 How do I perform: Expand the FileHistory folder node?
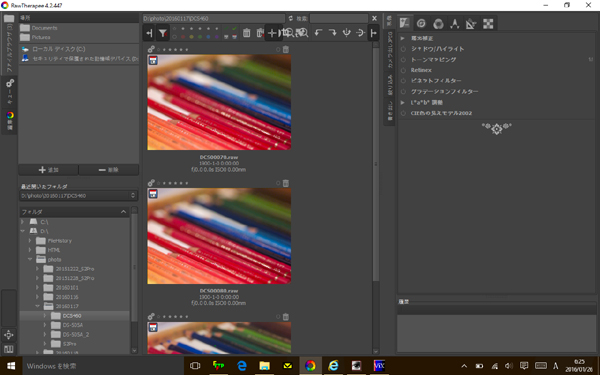coord(30,241)
